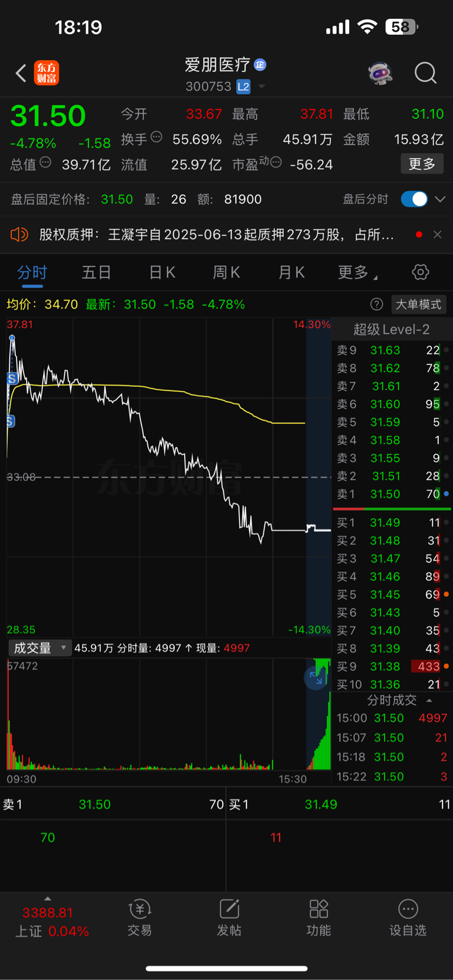
Task: Select order book row 卖9 31.63
Action: 392,350
